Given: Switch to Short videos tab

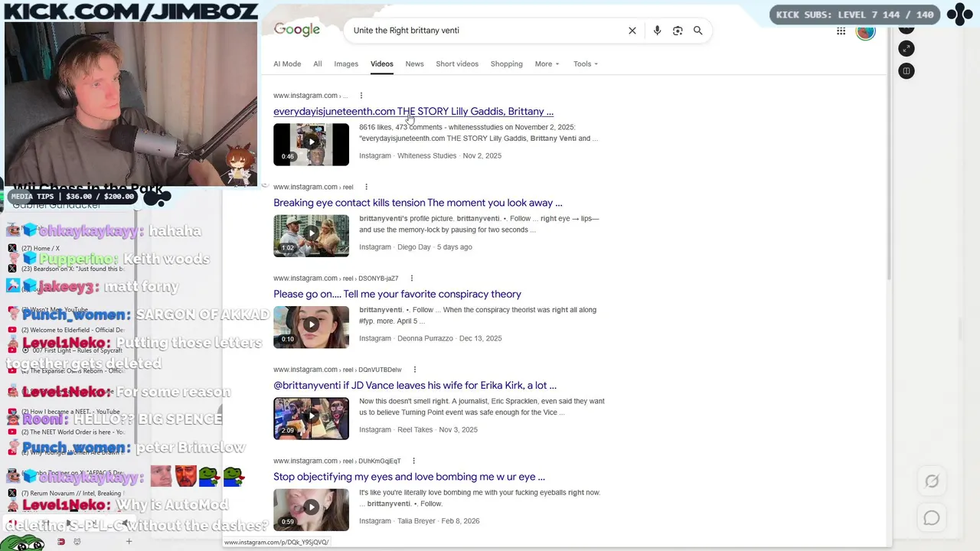Looking at the screenshot, I should point(457,64).
